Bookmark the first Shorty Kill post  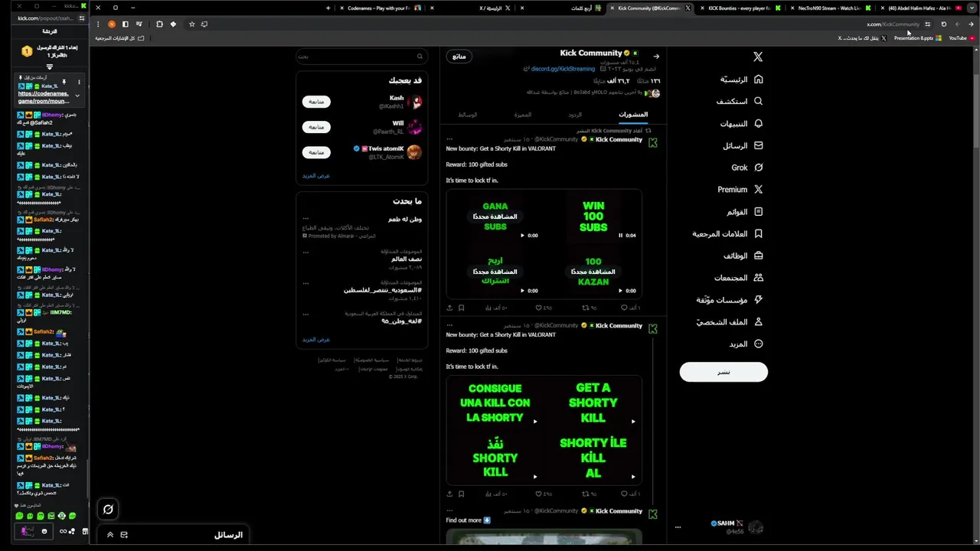[461, 308]
